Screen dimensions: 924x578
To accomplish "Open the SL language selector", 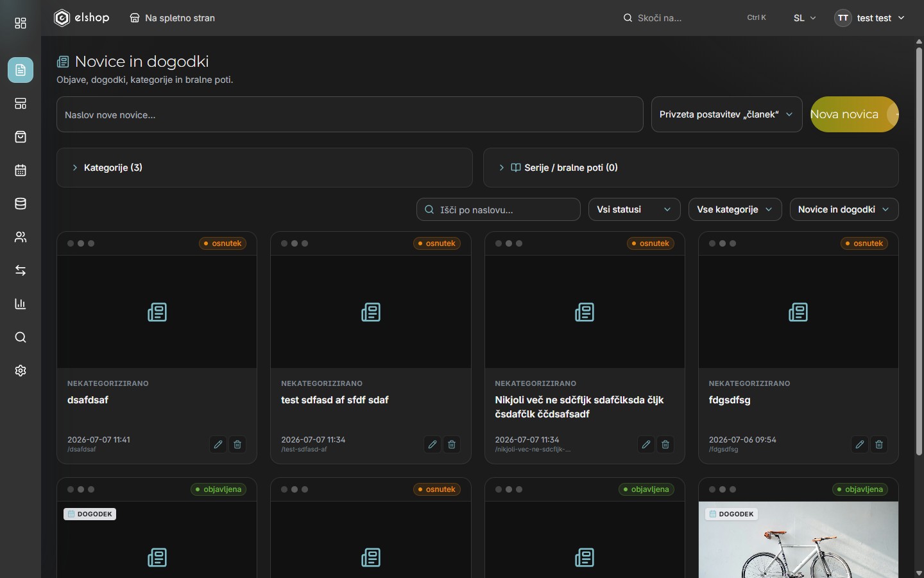I will coord(805,18).
